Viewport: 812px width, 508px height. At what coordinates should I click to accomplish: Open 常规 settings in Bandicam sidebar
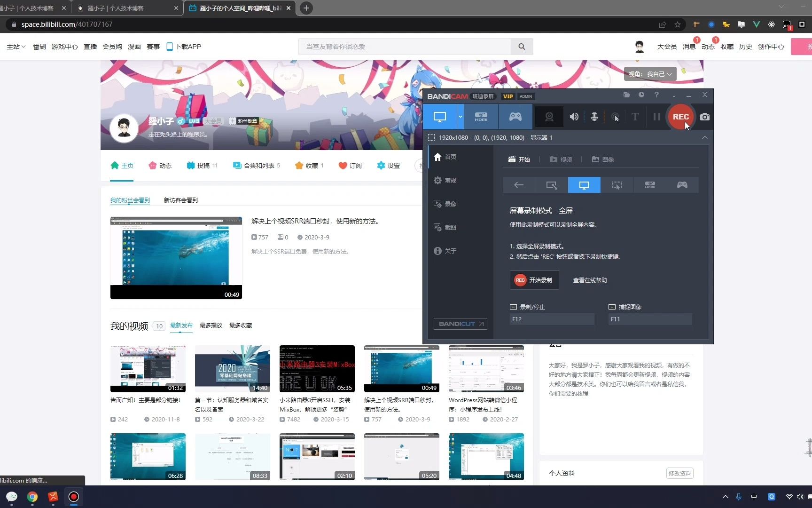click(445, 180)
